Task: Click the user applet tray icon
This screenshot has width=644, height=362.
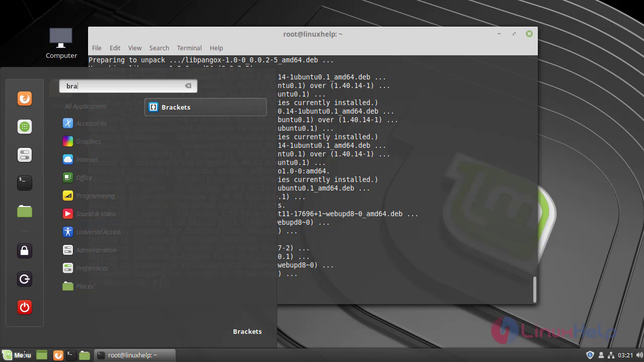Action: point(601,355)
